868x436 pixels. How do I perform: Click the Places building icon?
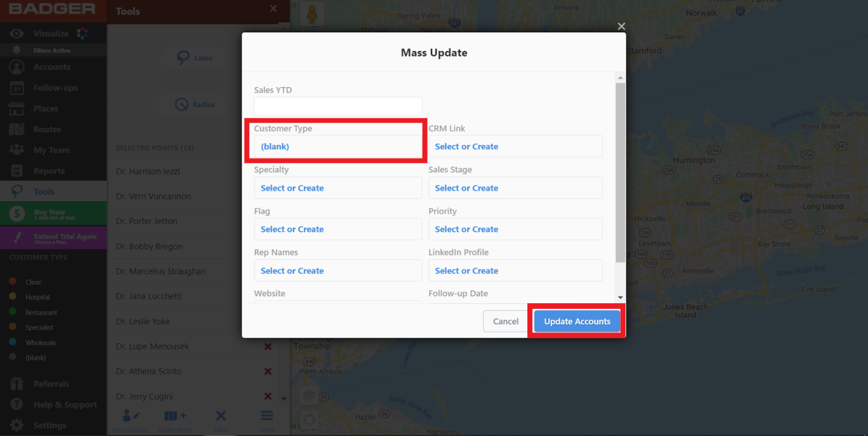pyautogui.click(x=17, y=109)
